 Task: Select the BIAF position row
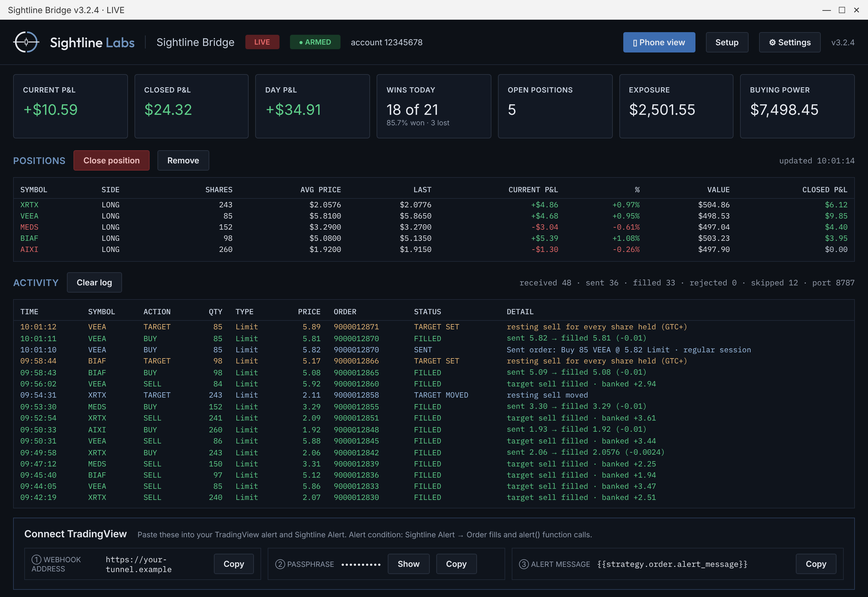pos(434,238)
